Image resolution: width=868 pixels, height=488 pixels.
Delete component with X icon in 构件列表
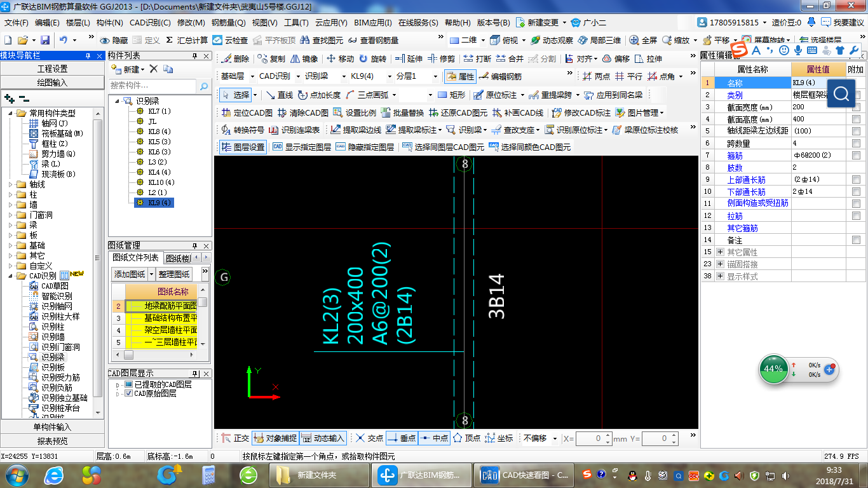point(153,69)
